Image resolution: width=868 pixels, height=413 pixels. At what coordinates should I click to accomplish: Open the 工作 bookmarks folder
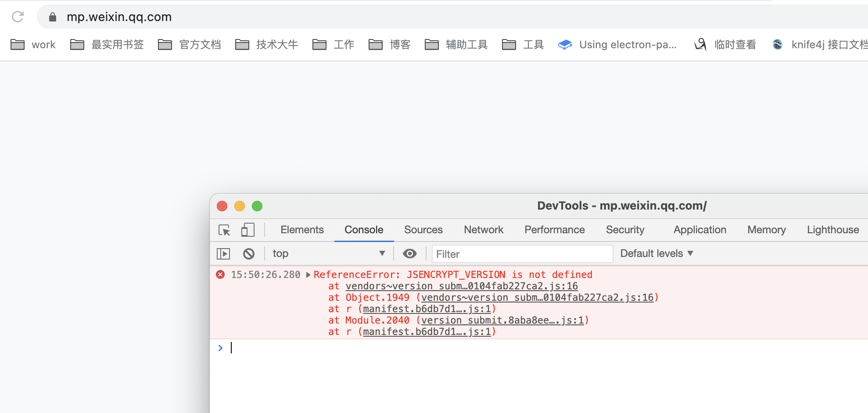click(x=334, y=45)
